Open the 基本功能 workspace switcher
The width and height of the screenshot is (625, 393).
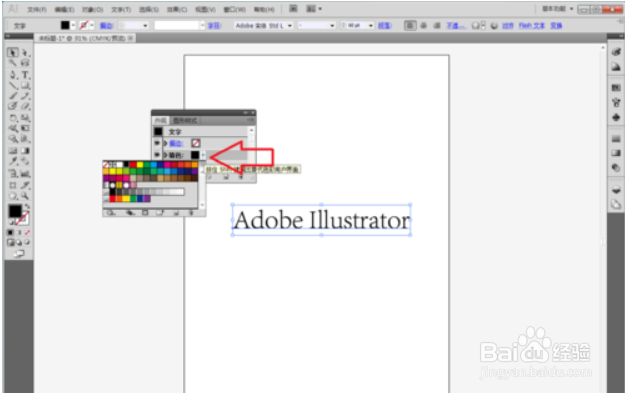(557, 9)
